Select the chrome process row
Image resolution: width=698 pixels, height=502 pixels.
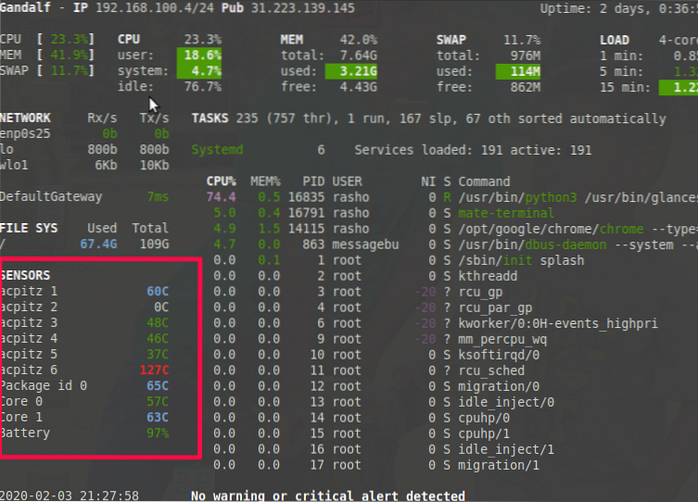click(x=452, y=229)
